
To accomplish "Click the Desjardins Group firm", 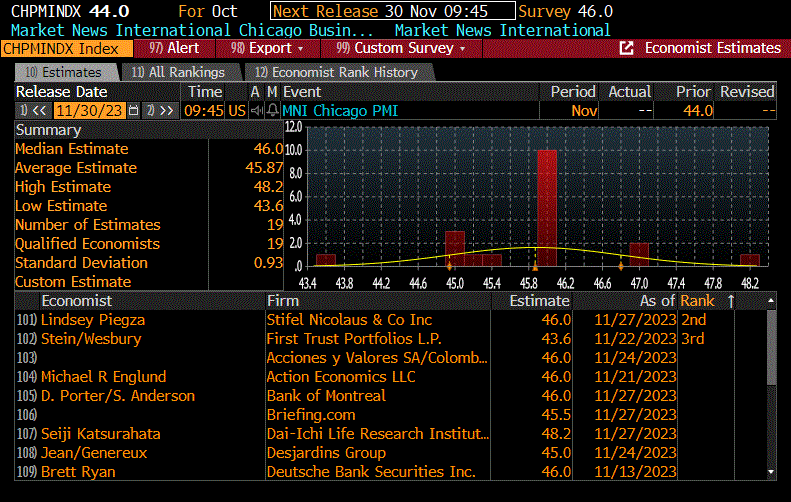I will [326, 453].
